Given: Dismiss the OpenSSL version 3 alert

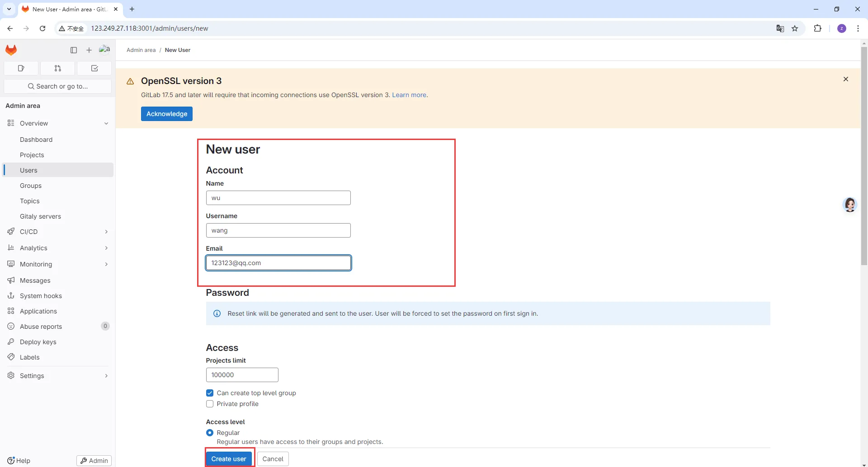Looking at the screenshot, I should pyautogui.click(x=846, y=79).
